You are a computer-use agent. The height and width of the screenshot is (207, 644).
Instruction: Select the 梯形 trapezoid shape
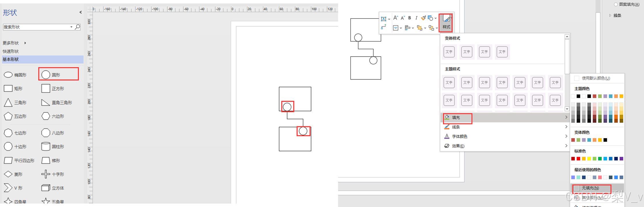pos(51,160)
